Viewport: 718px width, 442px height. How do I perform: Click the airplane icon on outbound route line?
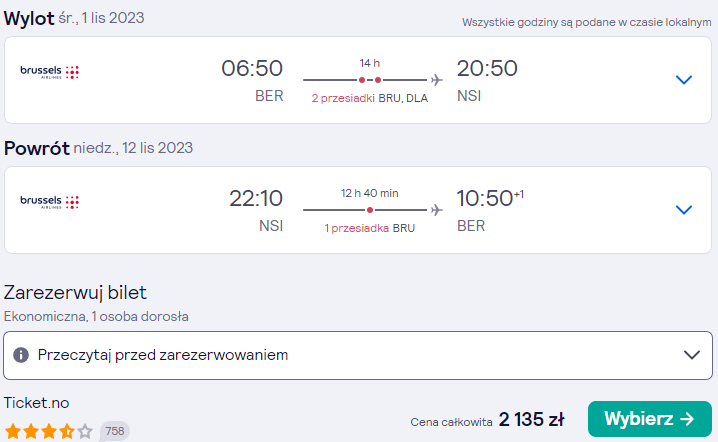[437, 80]
